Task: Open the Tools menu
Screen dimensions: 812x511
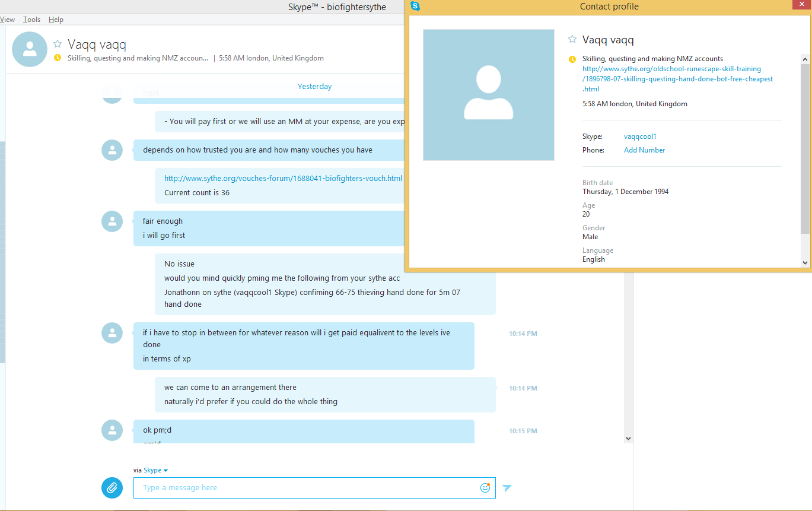Action: [x=32, y=20]
